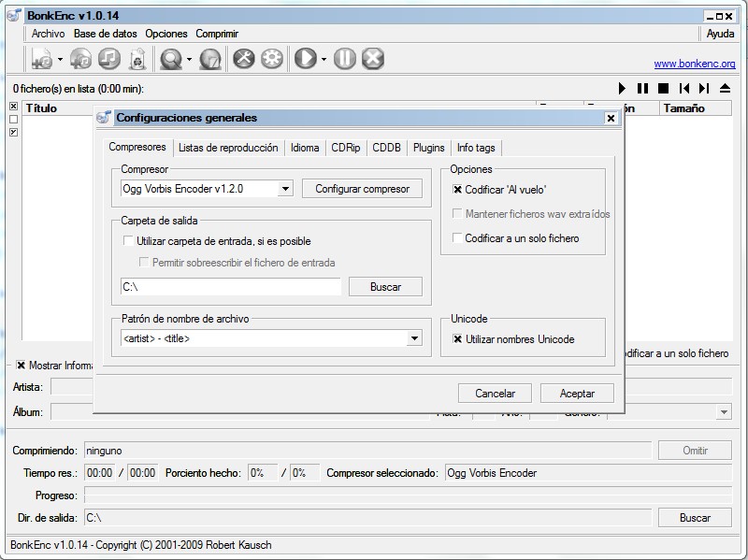Viewport: 748px width, 560px height.
Task: Open the Comprimir menu
Action: tap(217, 34)
